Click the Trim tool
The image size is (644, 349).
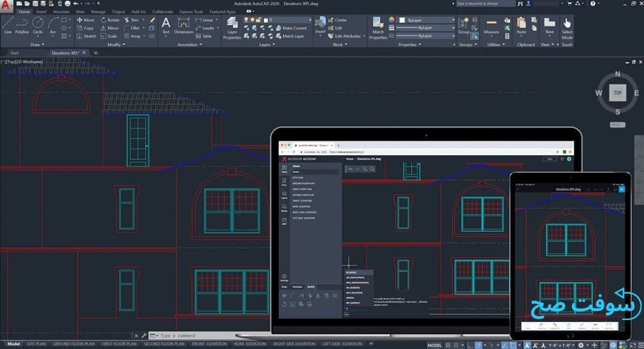point(131,20)
